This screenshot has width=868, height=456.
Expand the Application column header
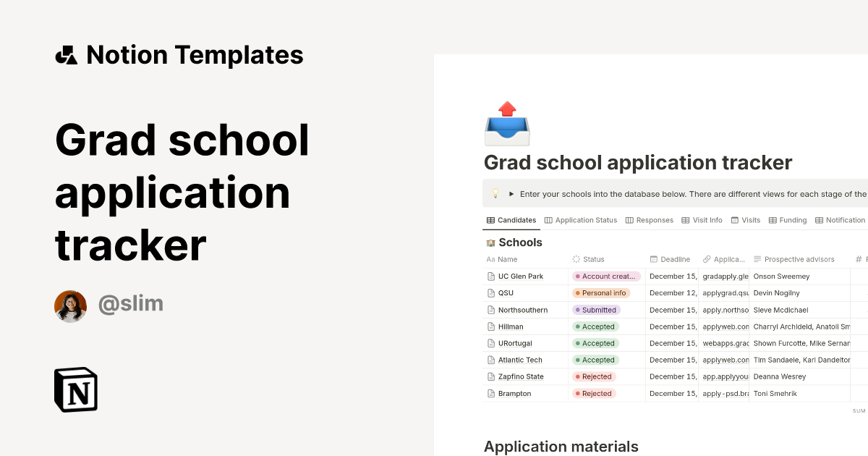pyautogui.click(x=725, y=259)
